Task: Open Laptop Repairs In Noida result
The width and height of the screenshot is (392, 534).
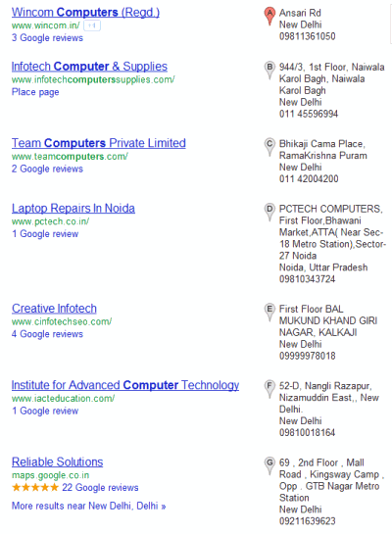Action: pos(73,208)
